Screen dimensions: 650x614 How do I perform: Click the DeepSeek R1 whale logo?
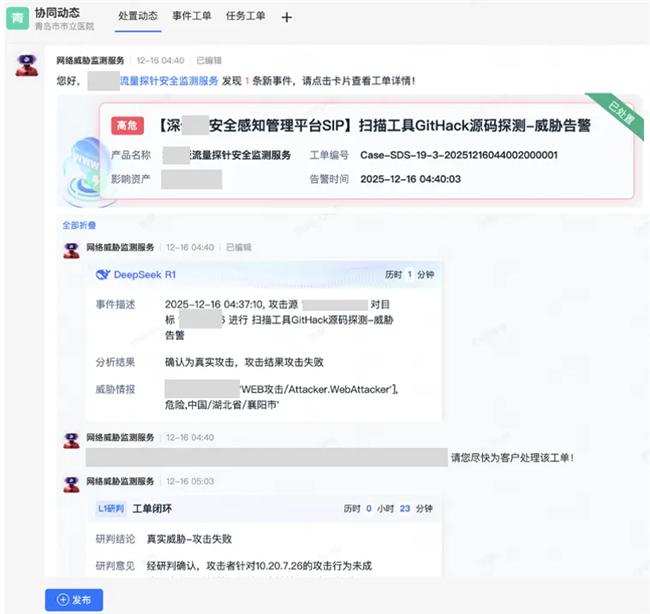101,274
